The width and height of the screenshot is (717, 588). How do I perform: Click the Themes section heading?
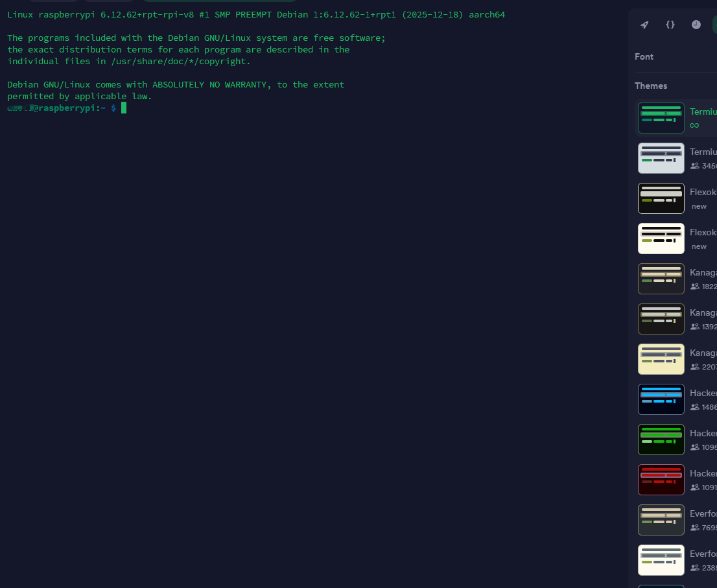point(651,86)
